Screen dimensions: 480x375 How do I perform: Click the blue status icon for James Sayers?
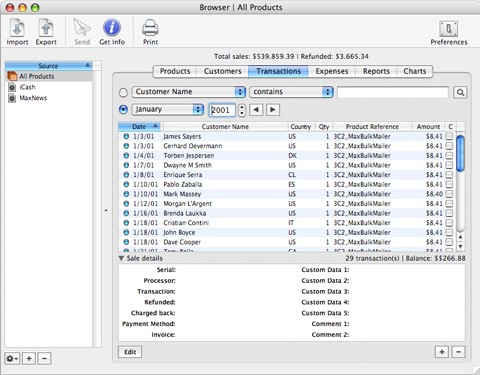pos(126,136)
